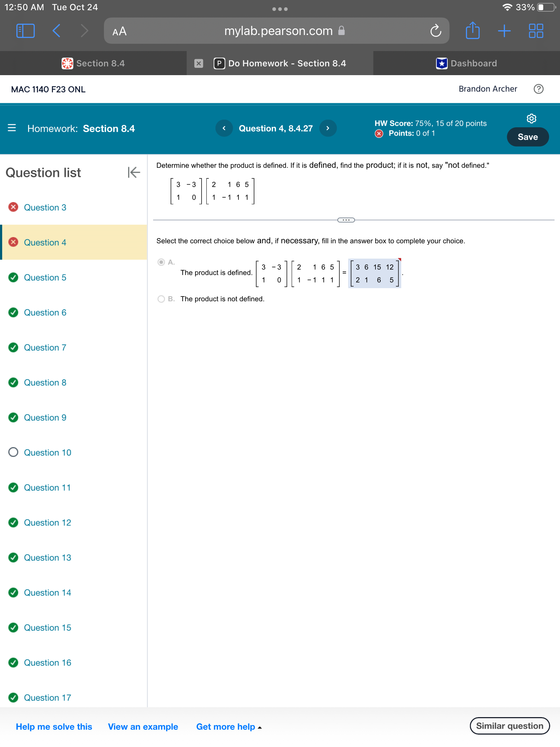Tap the three-dot multitasking indicator
This screenshot has height=747, width=560.
280,9
